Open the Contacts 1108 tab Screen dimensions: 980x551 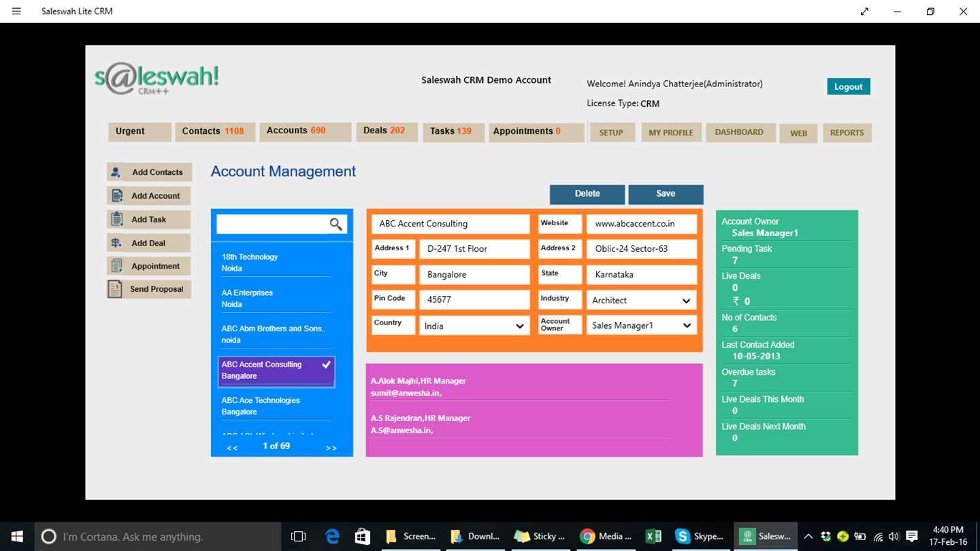[215, 131]
